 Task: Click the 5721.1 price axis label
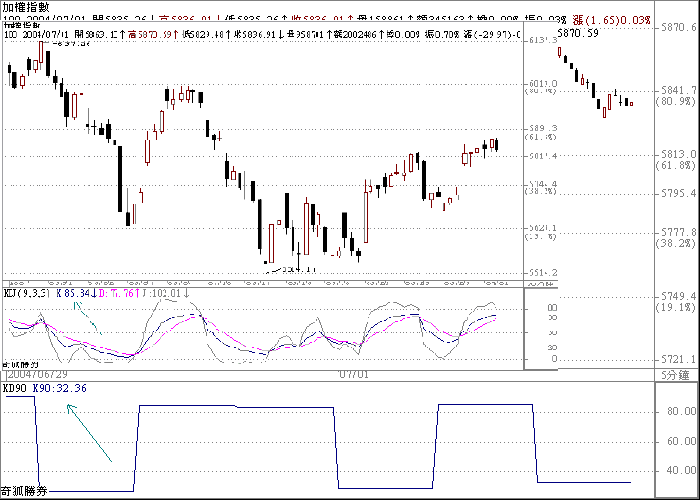pos(678,359)
